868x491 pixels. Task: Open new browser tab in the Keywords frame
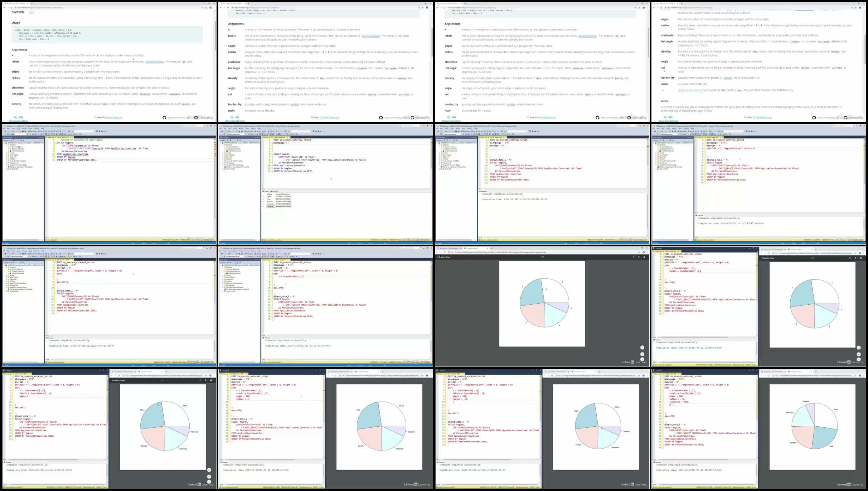pyautogui.click(x=31, y=4)
